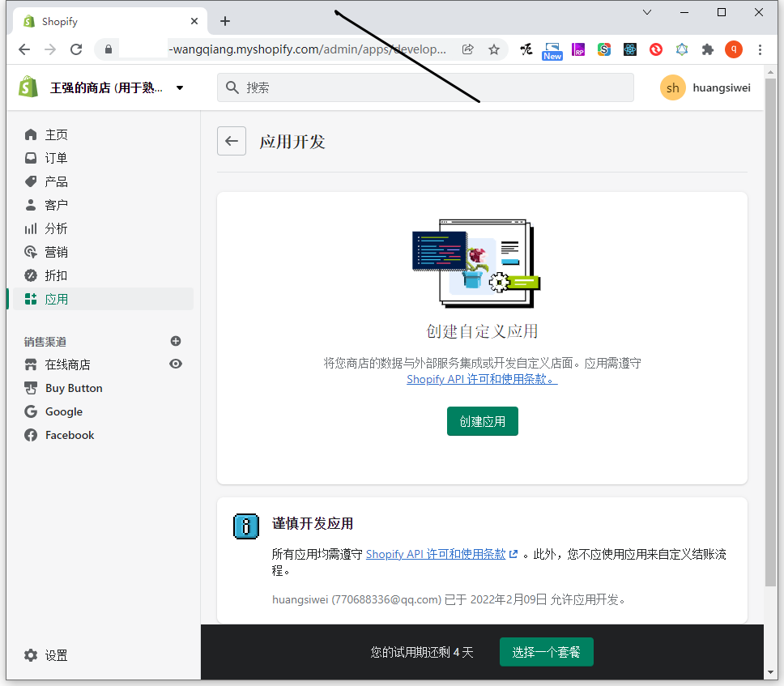The image size is (784, 686).
Task: Click the 创建应用 button
Action: pyautogui.click(x=483, y=421)
